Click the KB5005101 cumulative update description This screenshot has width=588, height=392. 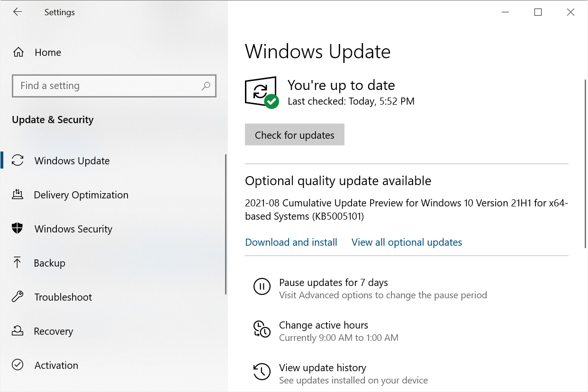tap(407, 210)
